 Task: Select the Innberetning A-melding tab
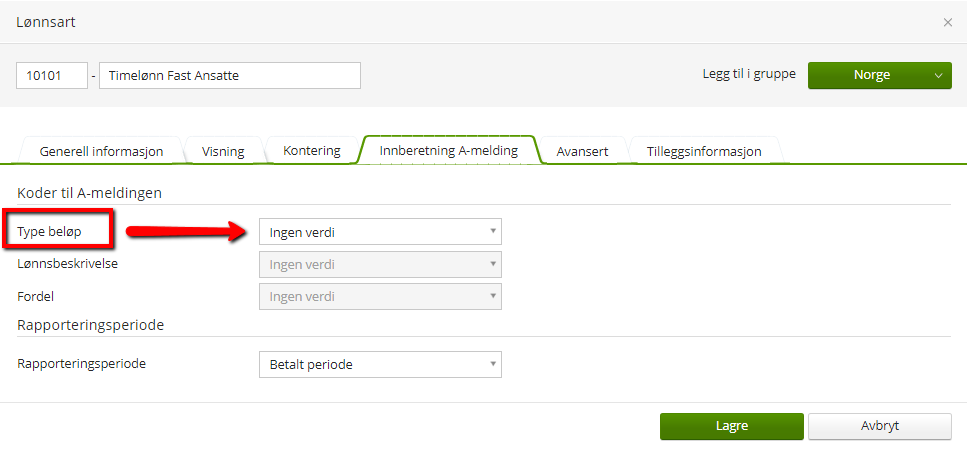click(448, 151)
